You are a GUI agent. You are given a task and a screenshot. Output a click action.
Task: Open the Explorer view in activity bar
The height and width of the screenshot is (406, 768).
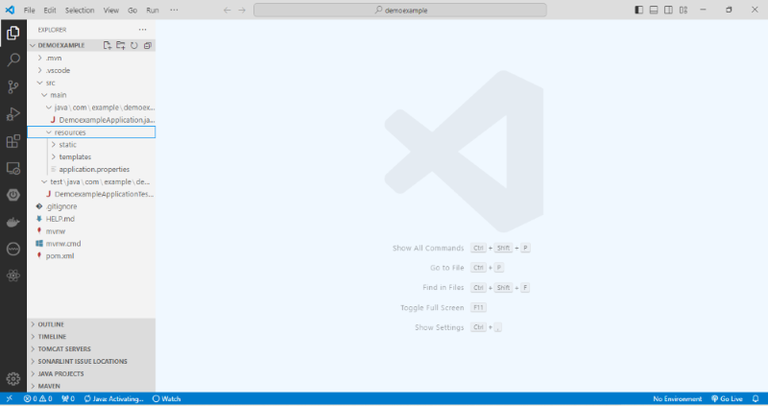point(13,33)
